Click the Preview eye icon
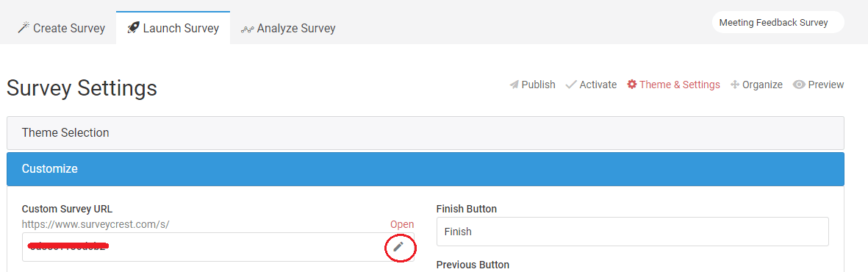Screen dimensions: 868x272 (799, 85)
